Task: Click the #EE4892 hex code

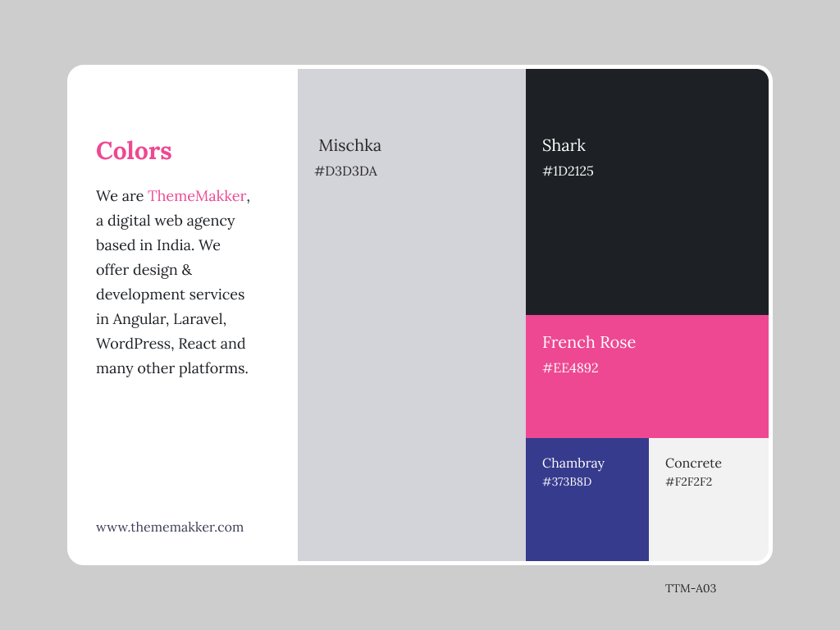Action: point(570,367)
